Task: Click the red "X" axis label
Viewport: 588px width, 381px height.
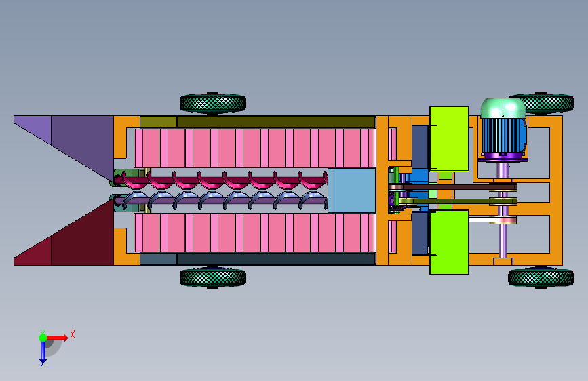Action: coord(73,334)
